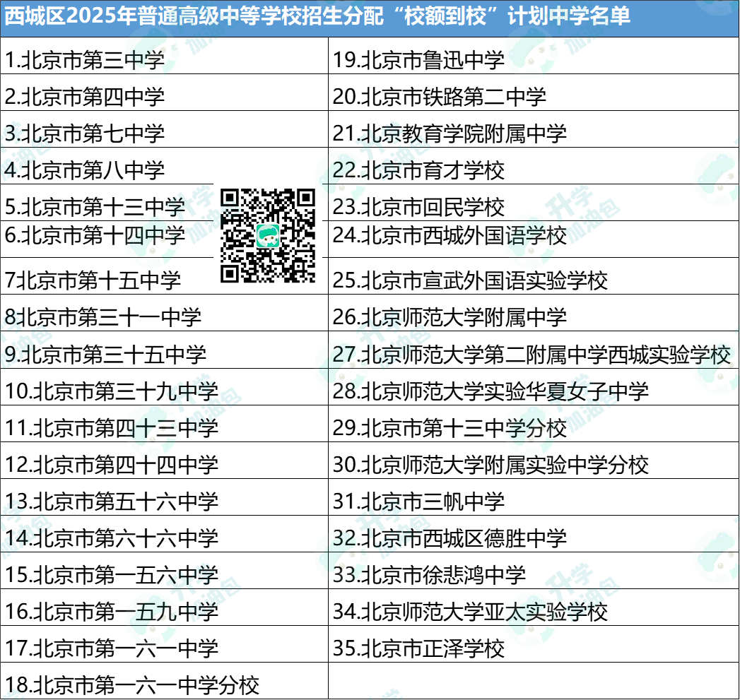Click the QR code image
This screenshot has width=740, height=700.
click(268, 235)
